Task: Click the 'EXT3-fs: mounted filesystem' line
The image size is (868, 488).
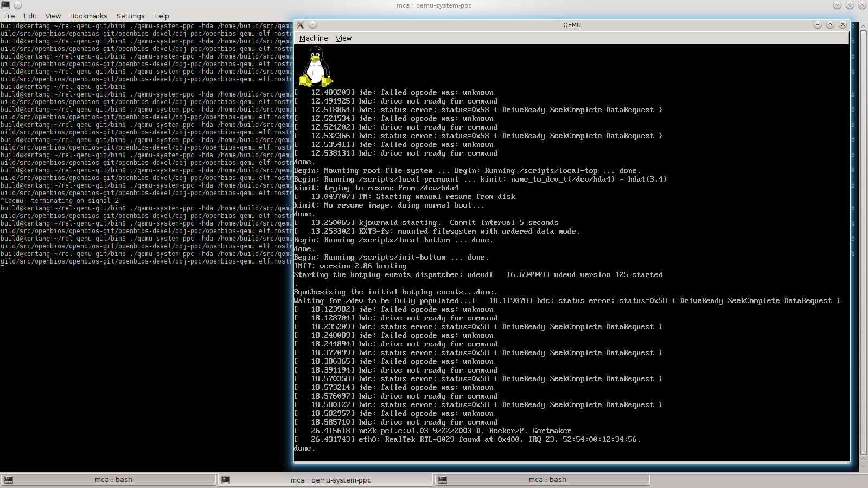Action: click(437, 232)
